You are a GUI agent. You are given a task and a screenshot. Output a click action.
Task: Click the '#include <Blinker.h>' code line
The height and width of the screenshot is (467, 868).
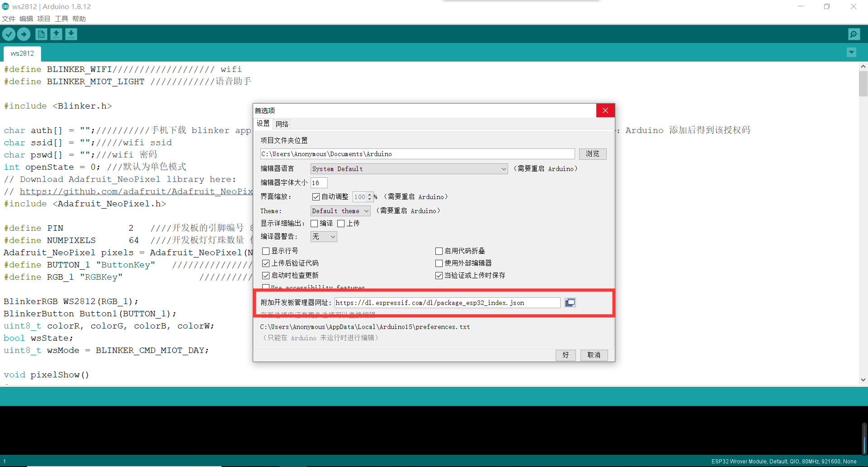[58, 106]
